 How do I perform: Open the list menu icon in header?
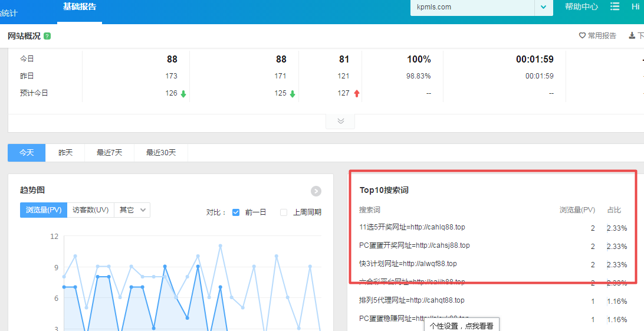coord(615,6)
